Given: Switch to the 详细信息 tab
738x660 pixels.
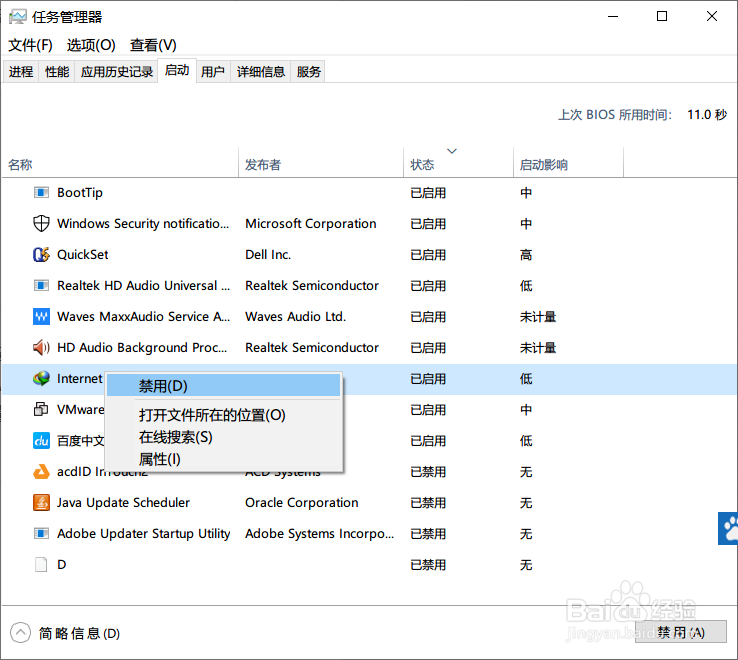Looking at the screenshot, I should (261, 72).
